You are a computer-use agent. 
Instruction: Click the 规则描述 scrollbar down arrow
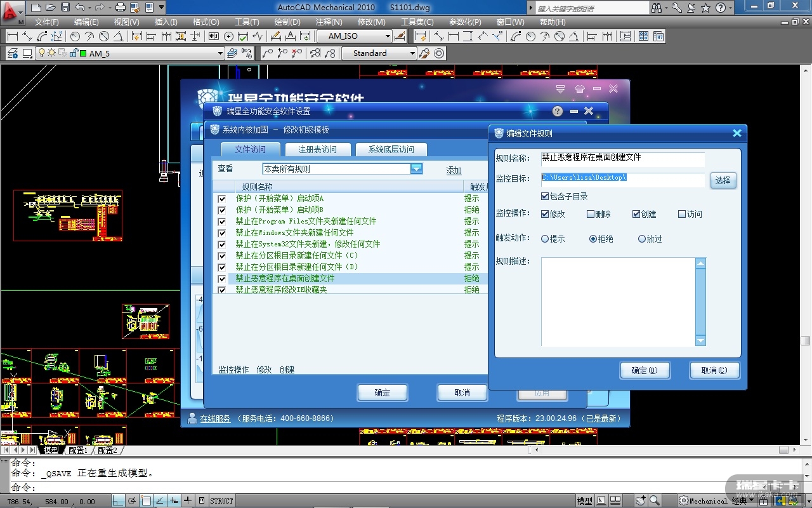(x=700, y=341)
